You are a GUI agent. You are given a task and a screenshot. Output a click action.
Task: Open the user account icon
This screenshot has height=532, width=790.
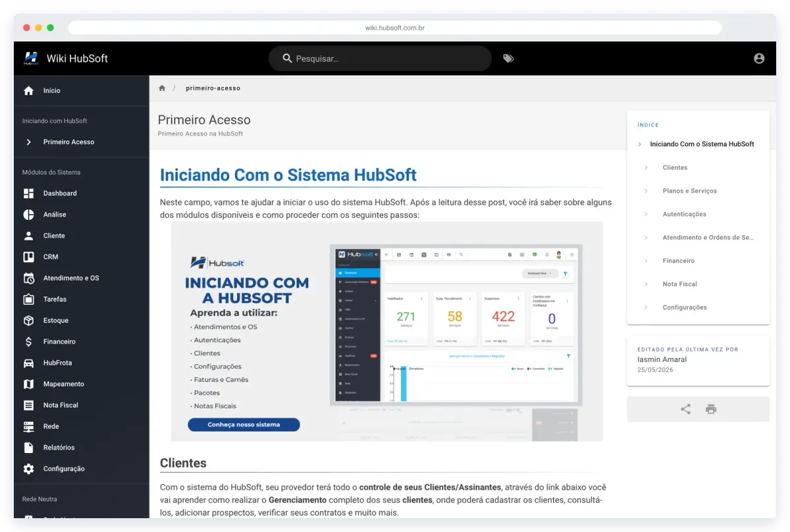click(759, 58)
